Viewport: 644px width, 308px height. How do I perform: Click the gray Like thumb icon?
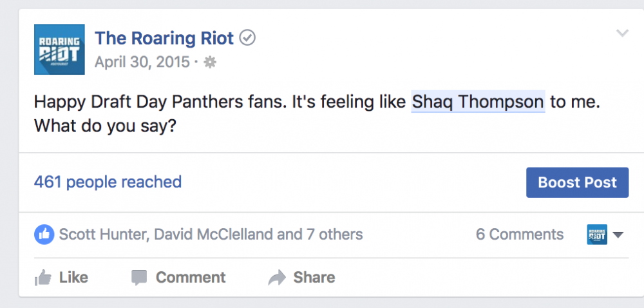pos(44,278)
